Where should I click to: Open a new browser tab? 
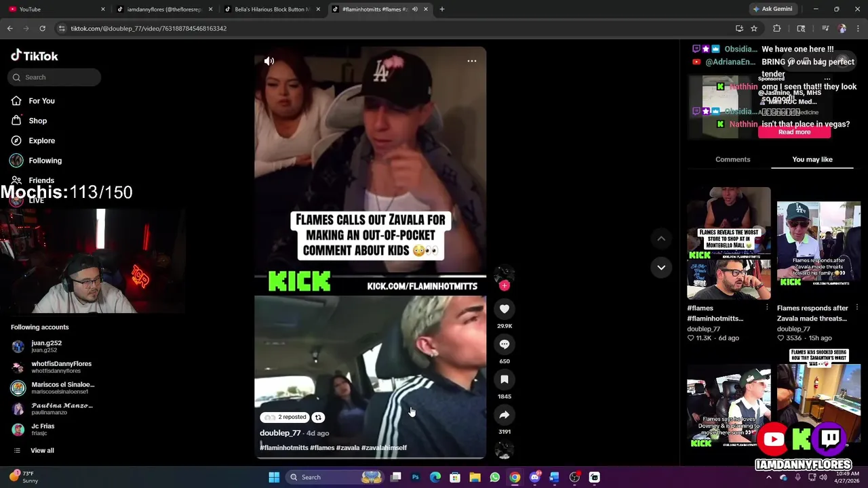(442, 9)
